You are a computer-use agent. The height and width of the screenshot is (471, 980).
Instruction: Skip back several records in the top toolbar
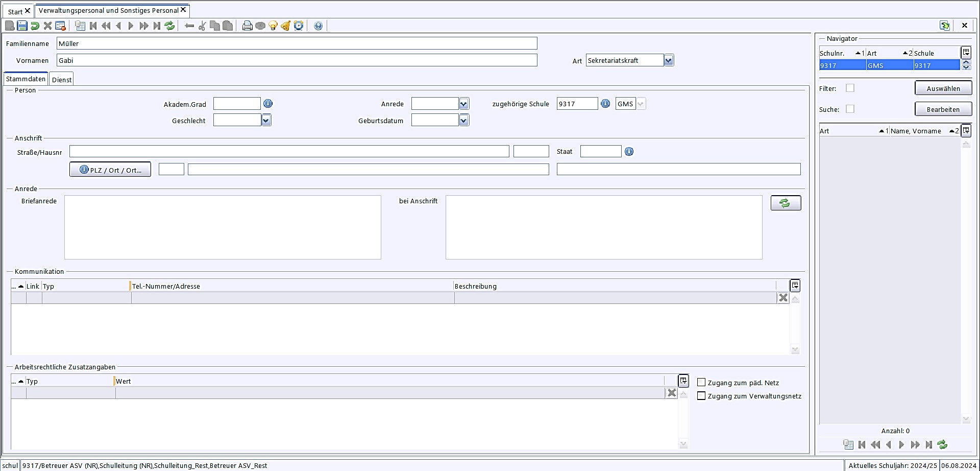point(106,26)
